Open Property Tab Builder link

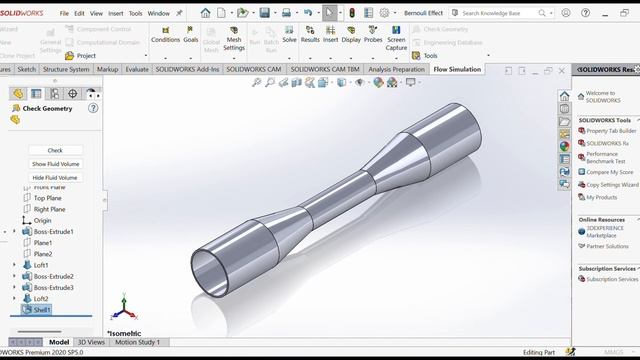pyautogui.click(x=611, y=131)
